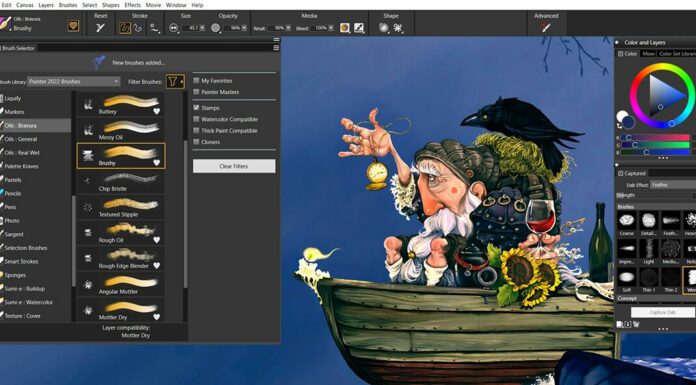Click the blue B color slider
Screen dimensions: 696x385
pyautogui.click(x=655, y=152)
